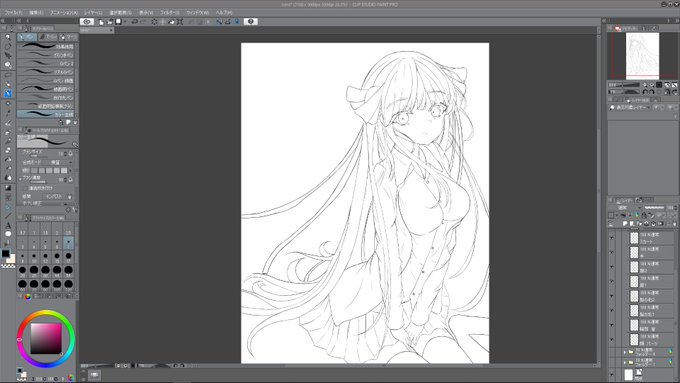Click the Undo arrow icon

(135, 21)
